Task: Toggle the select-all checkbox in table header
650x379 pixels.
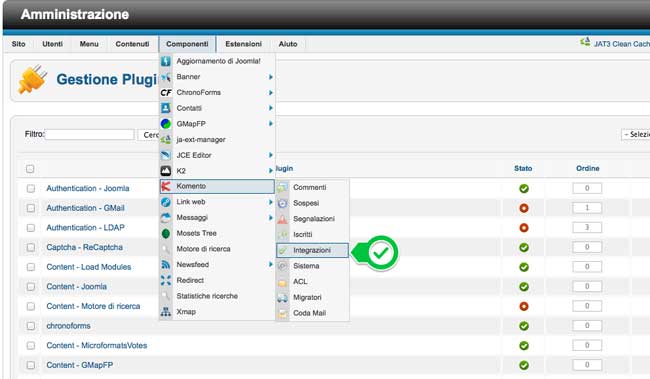Action: pos(30,169)
